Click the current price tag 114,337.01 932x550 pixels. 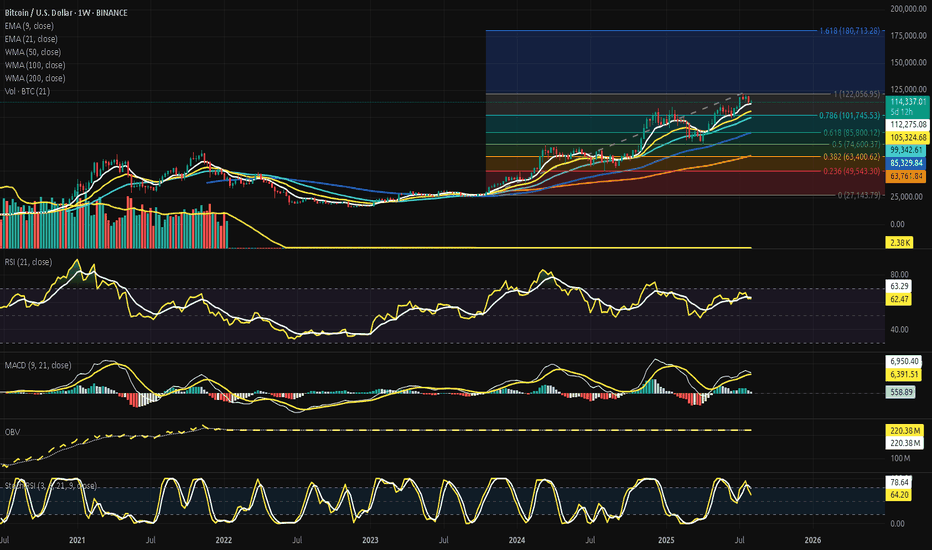(x=908, y=102)
